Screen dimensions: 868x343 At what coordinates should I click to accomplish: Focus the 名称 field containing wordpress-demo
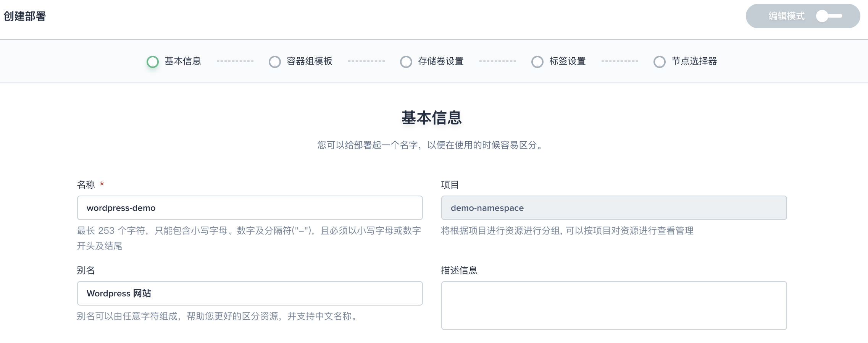click(250, 208)
